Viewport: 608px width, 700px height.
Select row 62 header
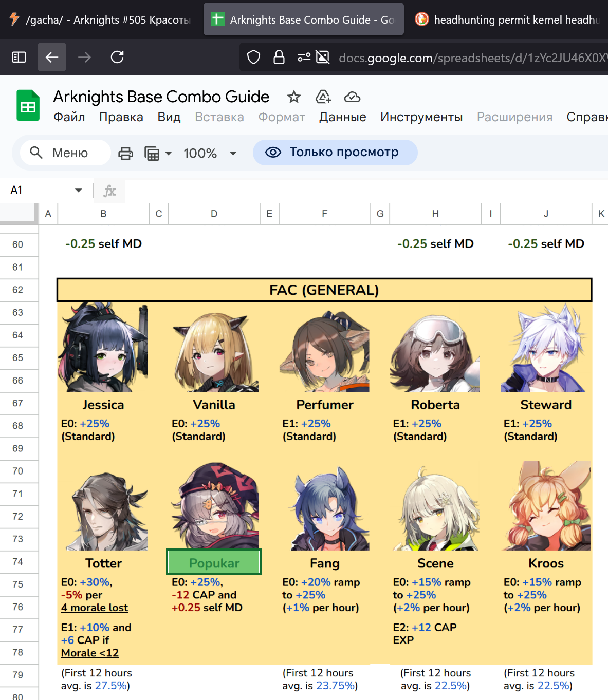[x=18, y=290]
